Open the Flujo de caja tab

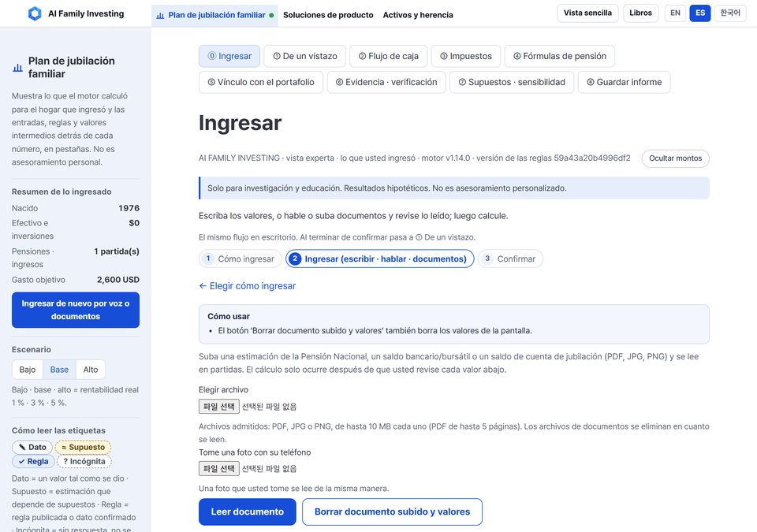388,56
